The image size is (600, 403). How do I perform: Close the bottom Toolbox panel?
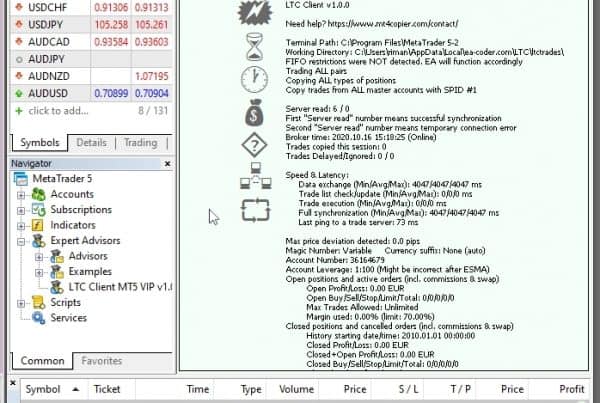click(x=13, y=383)
